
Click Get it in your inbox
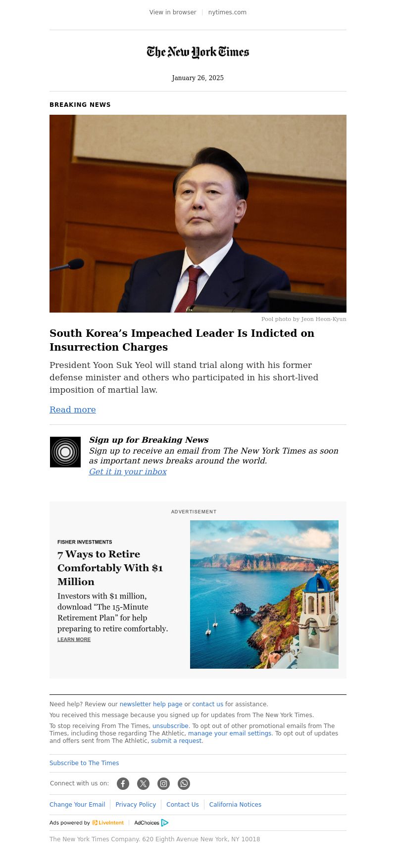[x=128, y=472]
